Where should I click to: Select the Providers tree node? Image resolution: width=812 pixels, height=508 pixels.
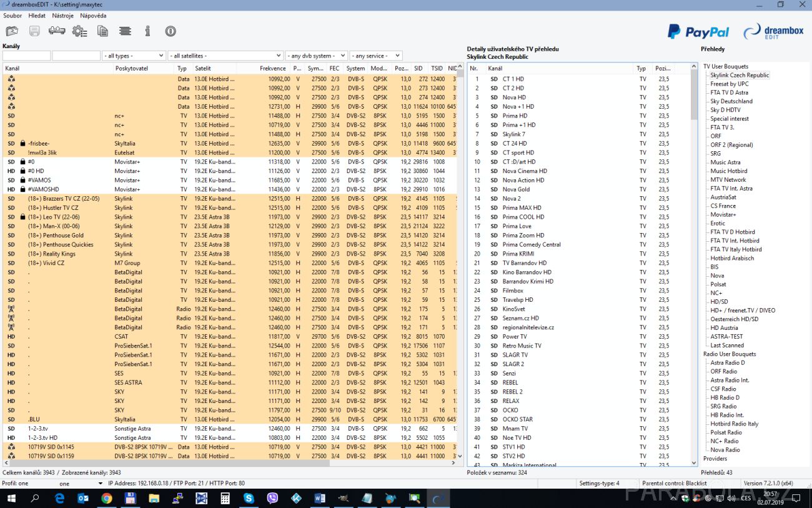715,459
